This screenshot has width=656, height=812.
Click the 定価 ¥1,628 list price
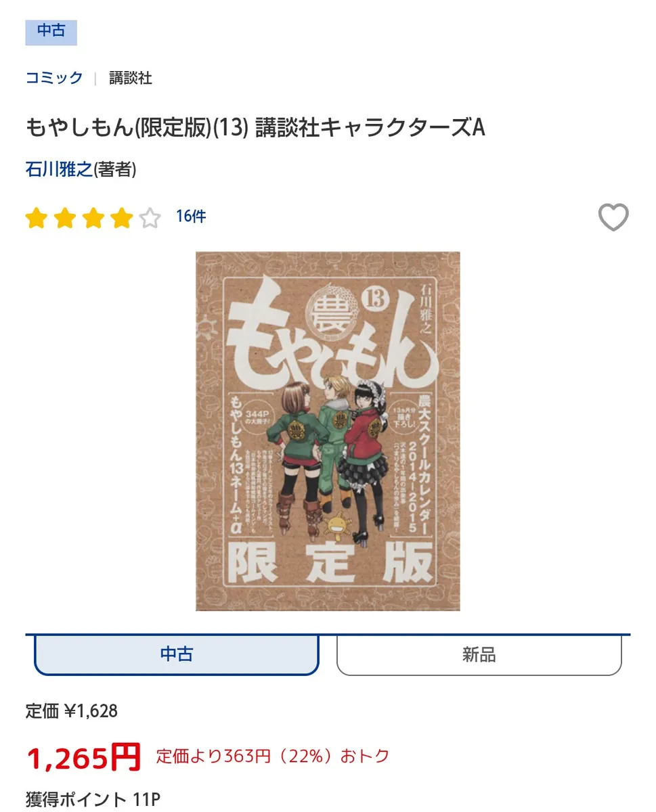point(72,711)
